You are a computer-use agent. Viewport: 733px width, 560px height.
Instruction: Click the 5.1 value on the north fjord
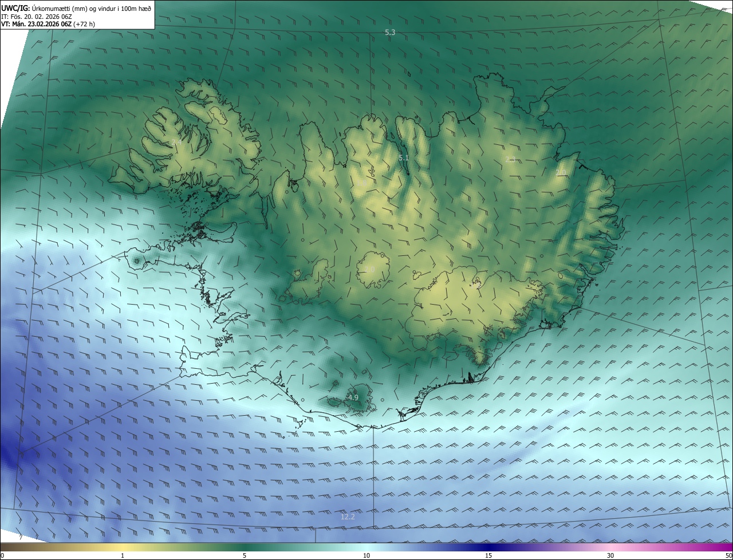tap(404, 157)
